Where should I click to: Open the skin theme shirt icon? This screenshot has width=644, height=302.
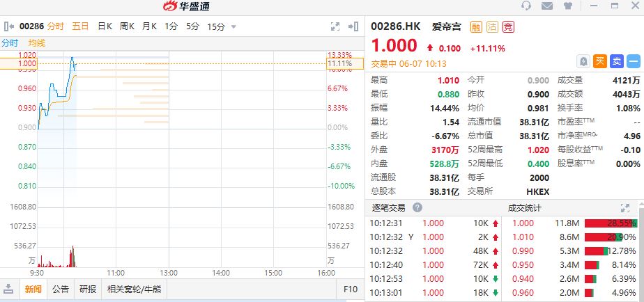coord(567,6)
